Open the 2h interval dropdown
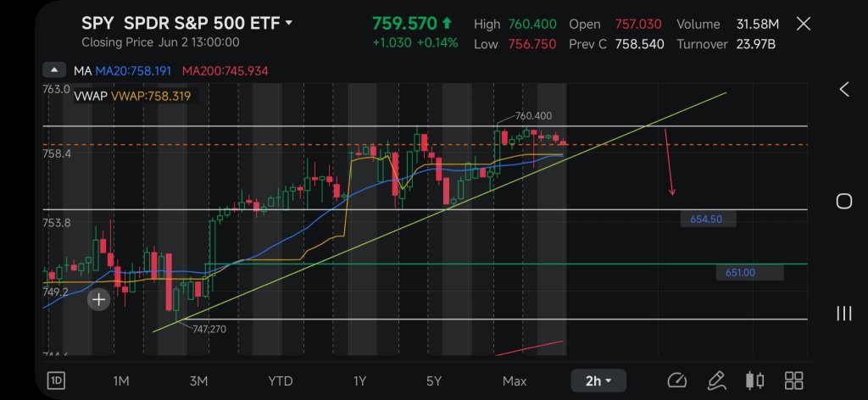This screenshot has height=400, width=868. click(x=598, y=381)
